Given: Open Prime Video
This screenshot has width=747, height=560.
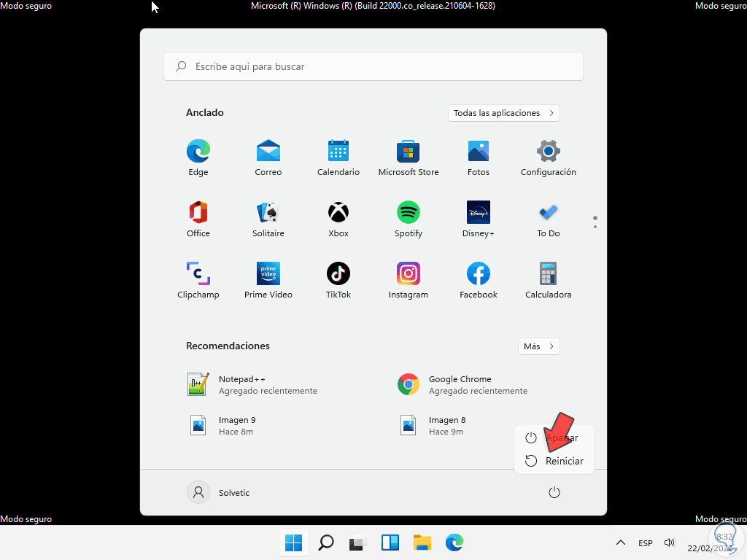Looking at the screenshot, I should [268, 280].
